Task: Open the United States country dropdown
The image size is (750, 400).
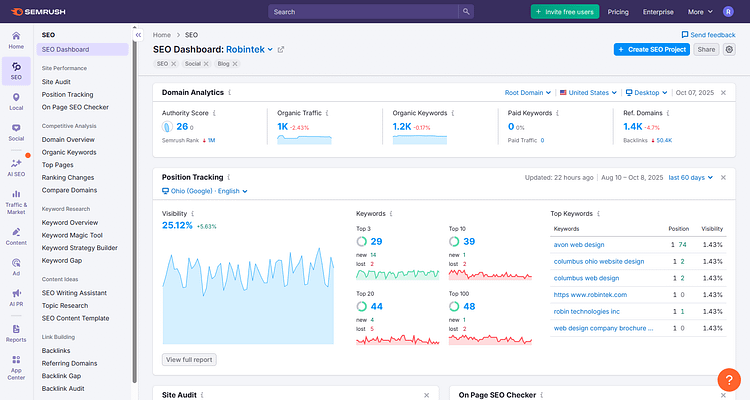Action: click(x=589, y=93)
